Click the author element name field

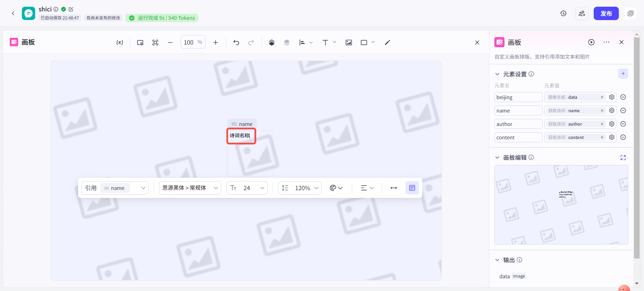(519, 124)
